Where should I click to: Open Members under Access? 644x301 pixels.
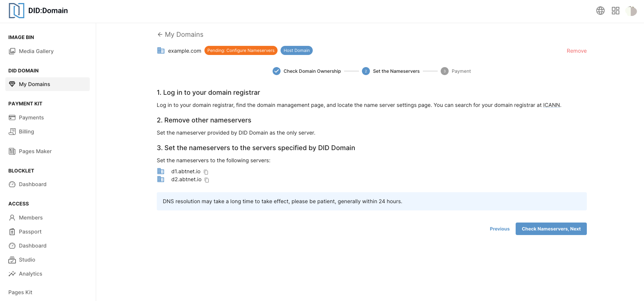31,218
